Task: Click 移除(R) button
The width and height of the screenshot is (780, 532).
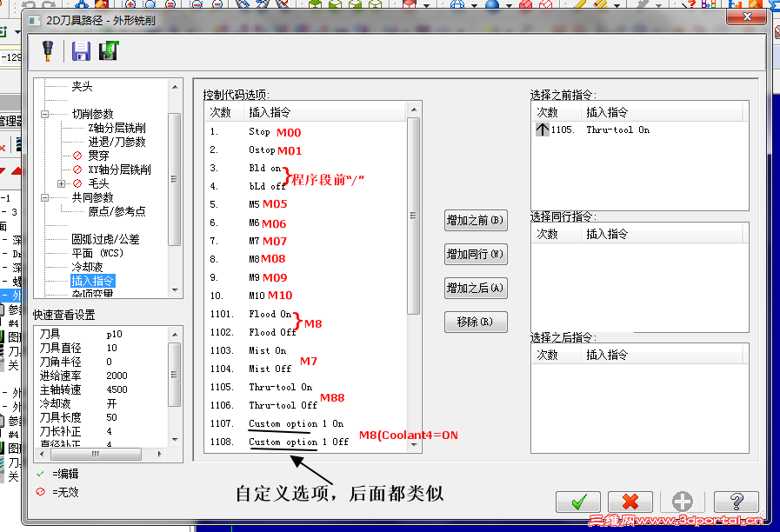Action: pos(476,322)
